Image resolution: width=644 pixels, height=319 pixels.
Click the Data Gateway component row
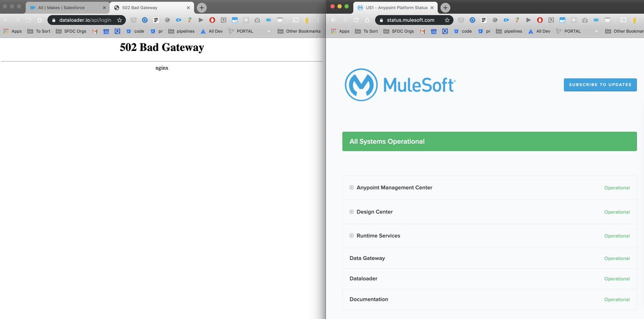coord(489,258)
